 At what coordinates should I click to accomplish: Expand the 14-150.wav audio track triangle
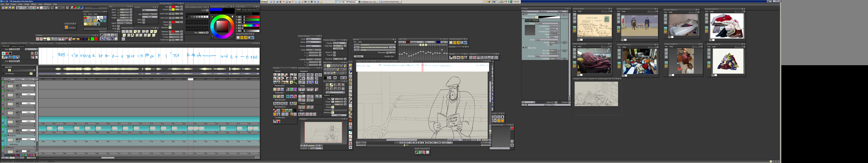(3, 74)
